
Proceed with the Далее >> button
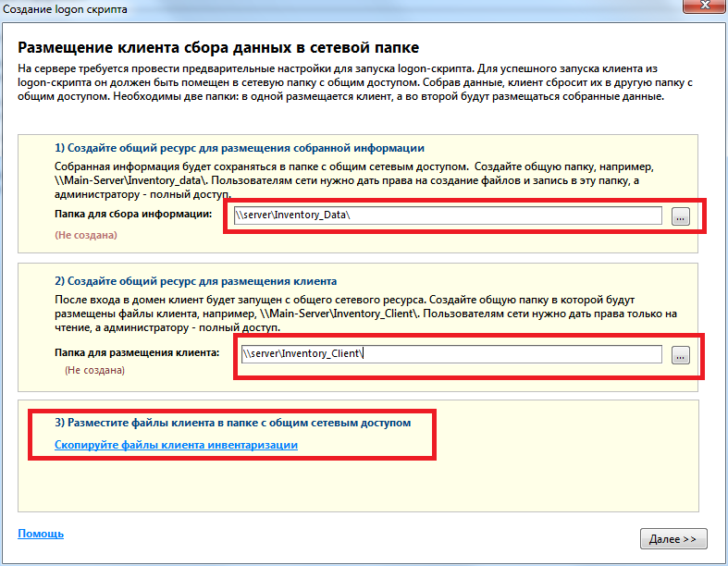tap(673, 538)
